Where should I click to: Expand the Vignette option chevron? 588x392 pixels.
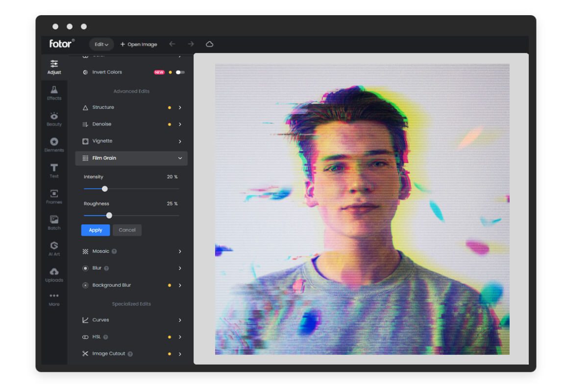point(180,142)
